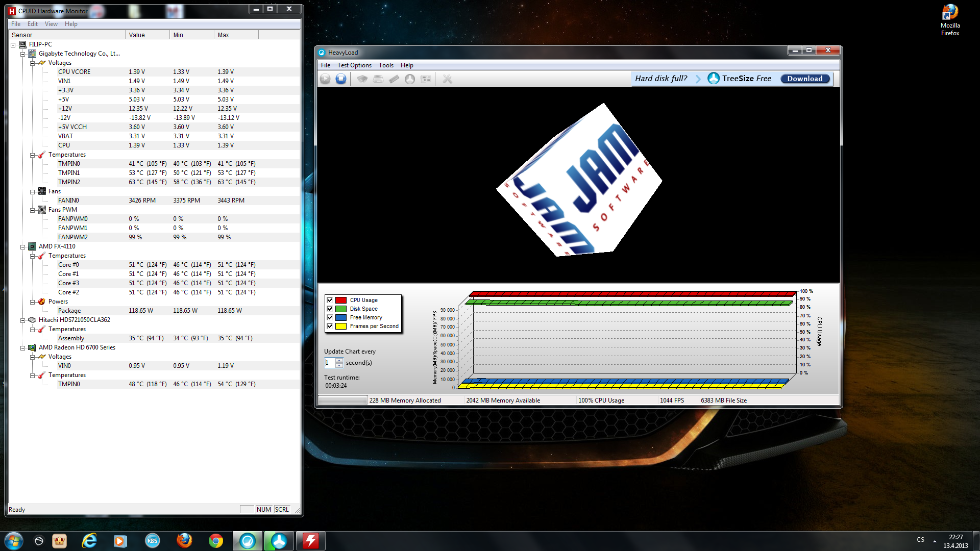Collapse the AMD FX-4110 node
The image size is (980, 551).
point(22,247)
